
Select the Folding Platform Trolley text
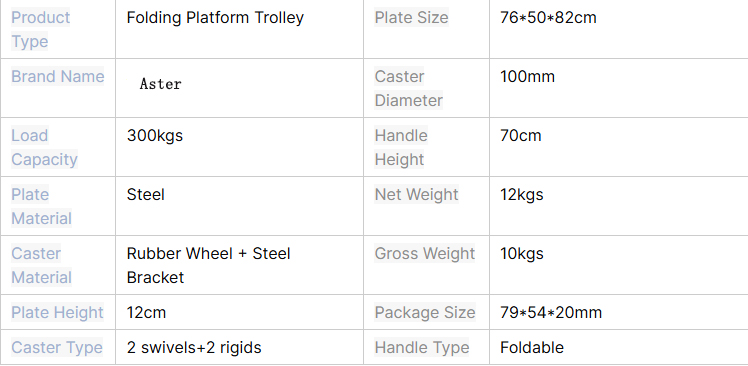coord(215,18)
